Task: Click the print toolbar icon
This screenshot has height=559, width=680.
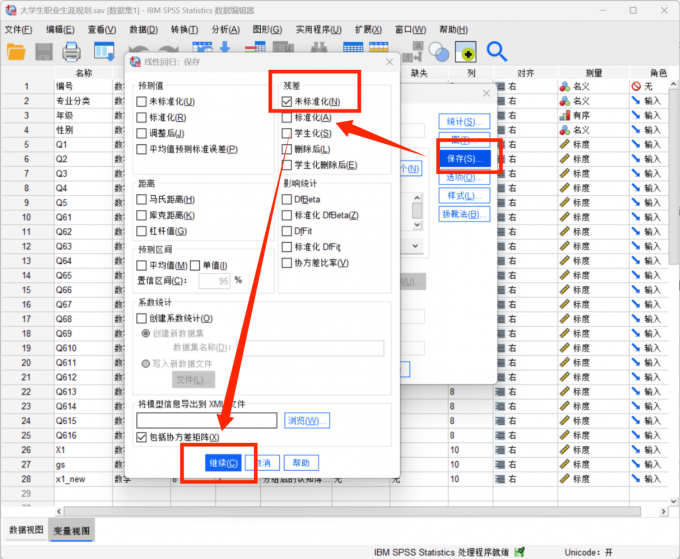Action: 72,51
